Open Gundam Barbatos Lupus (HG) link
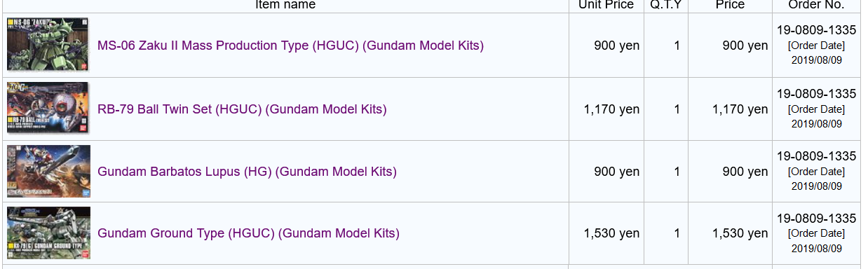Viewport: 868px width, 269px height. click(247, 172)
